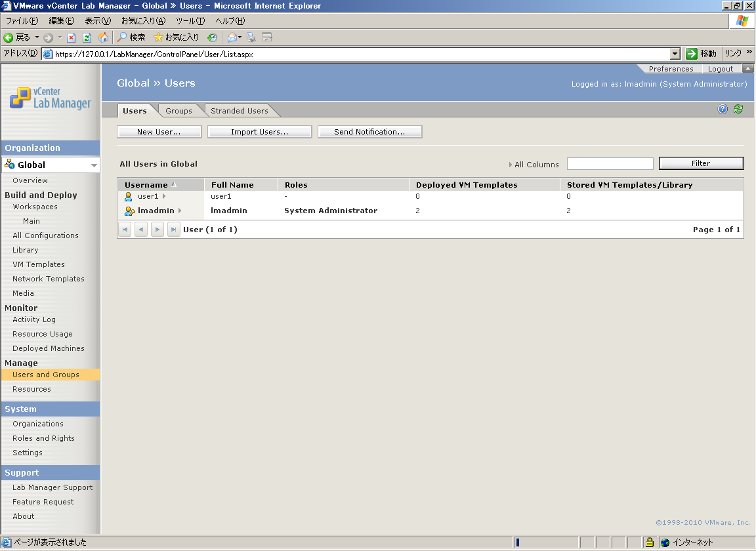756x551 pixels.
Task: Open Resource Usage in sidebar
Action: [x=43, y=334]
